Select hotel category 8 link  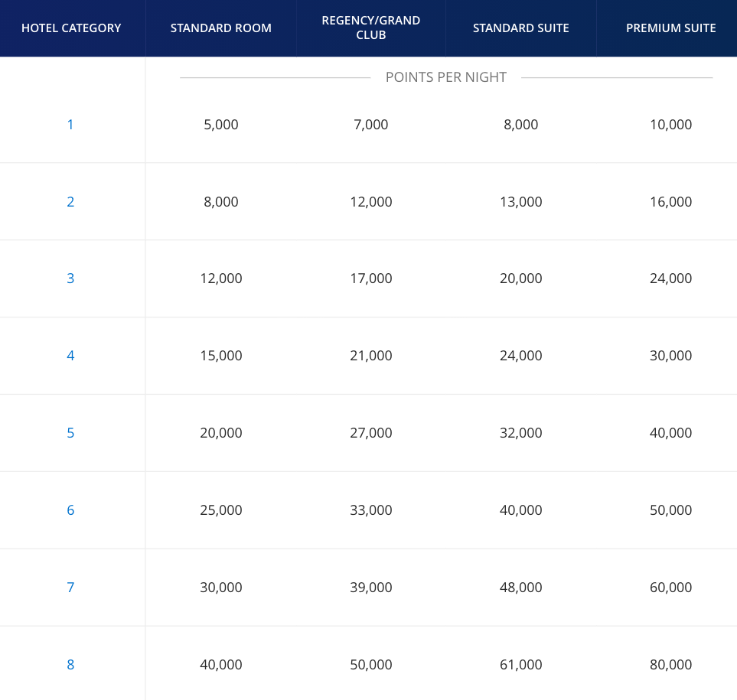pyautogui.click(x=70, y=665)
